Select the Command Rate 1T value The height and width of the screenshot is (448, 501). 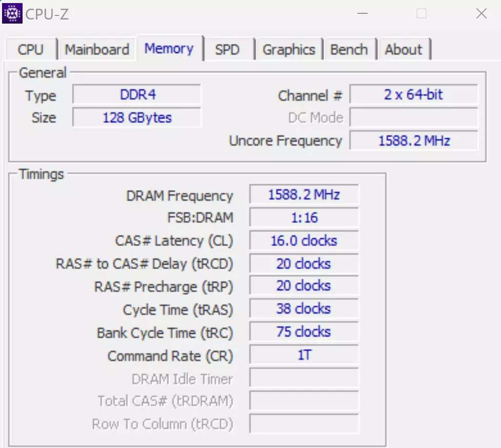(304, 354)
